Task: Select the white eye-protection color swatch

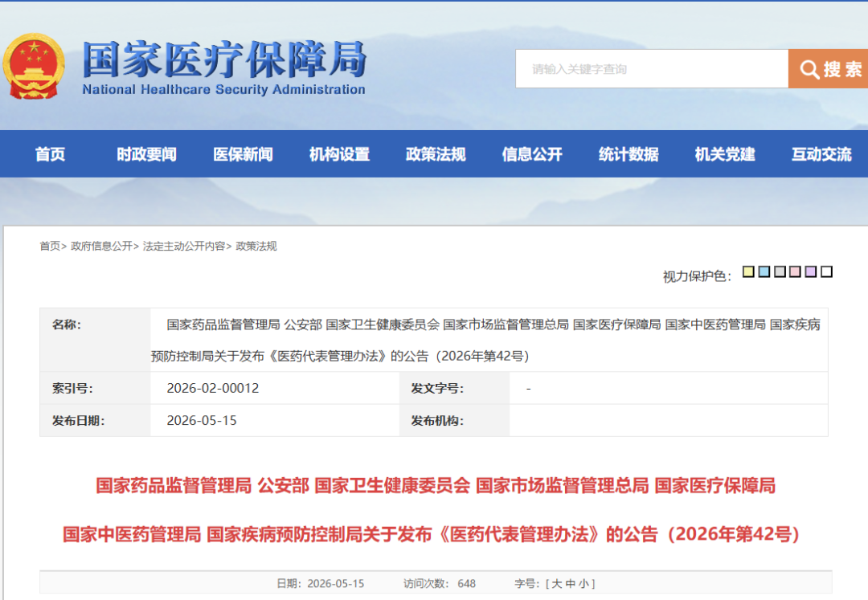Action: (x=826, y=271)
